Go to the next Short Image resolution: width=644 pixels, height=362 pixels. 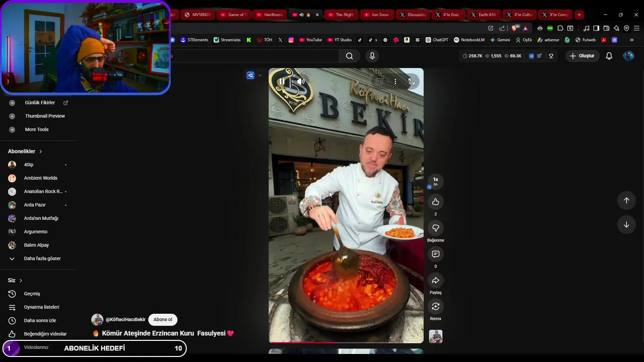coord(626,225)
